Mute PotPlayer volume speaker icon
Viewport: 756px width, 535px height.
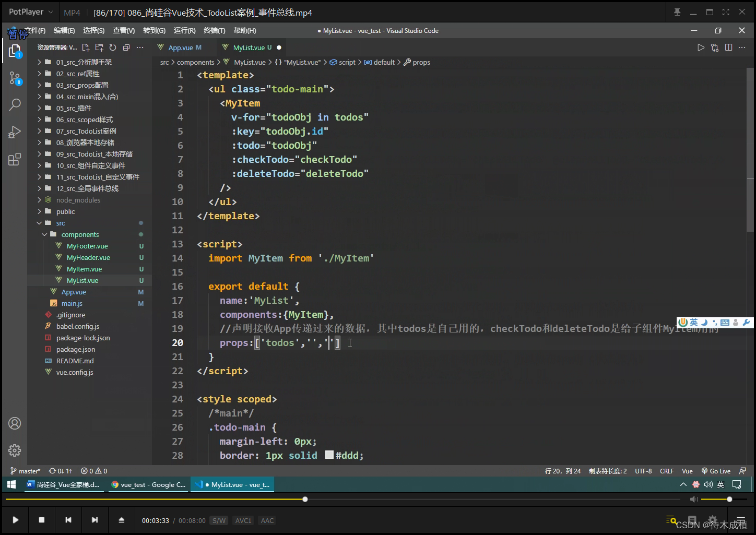click(693, 500)
